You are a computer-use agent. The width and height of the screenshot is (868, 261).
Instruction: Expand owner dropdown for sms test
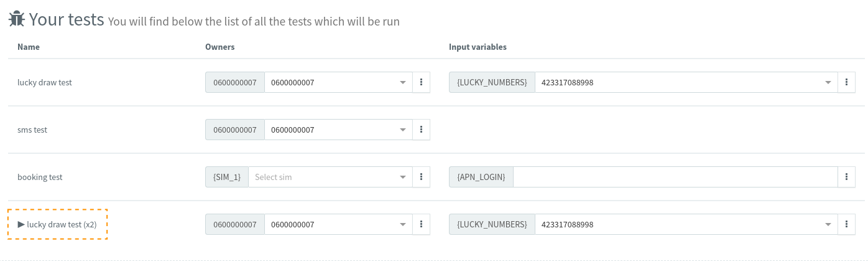coord(403,130)
